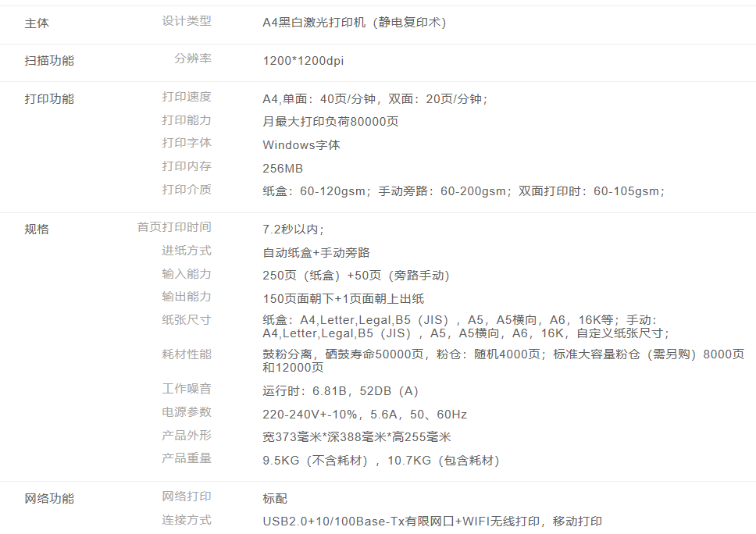Select the Windows字体 value

tap(301, 145)
